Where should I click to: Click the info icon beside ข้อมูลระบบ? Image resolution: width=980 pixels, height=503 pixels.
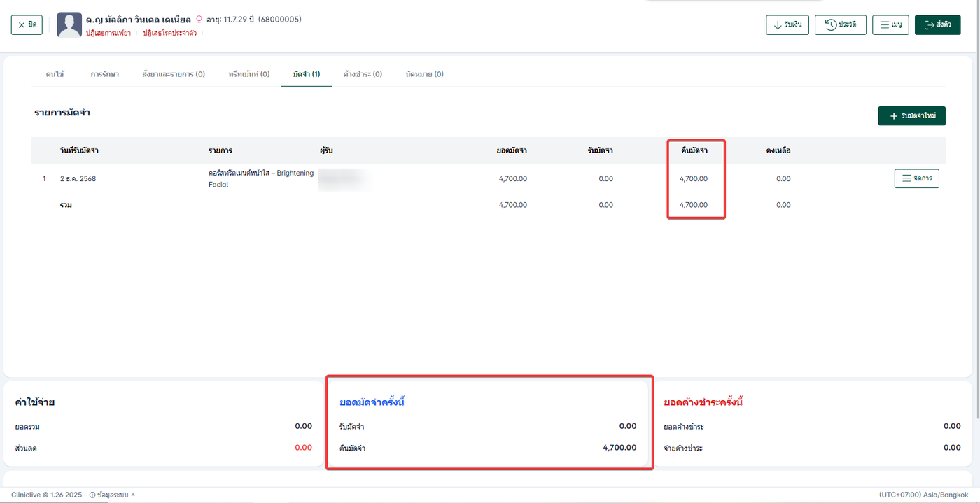click(x=92, y=495)
